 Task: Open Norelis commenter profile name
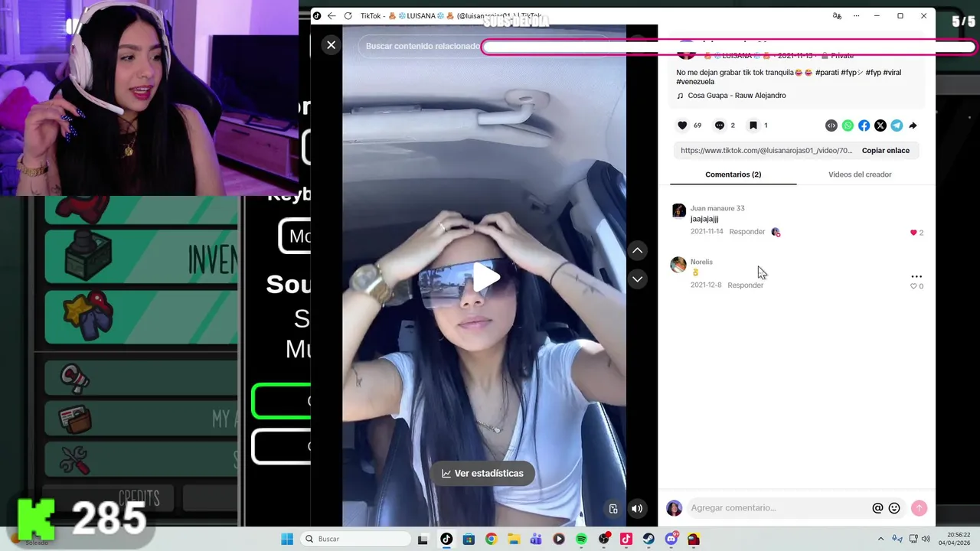point(701,262)
